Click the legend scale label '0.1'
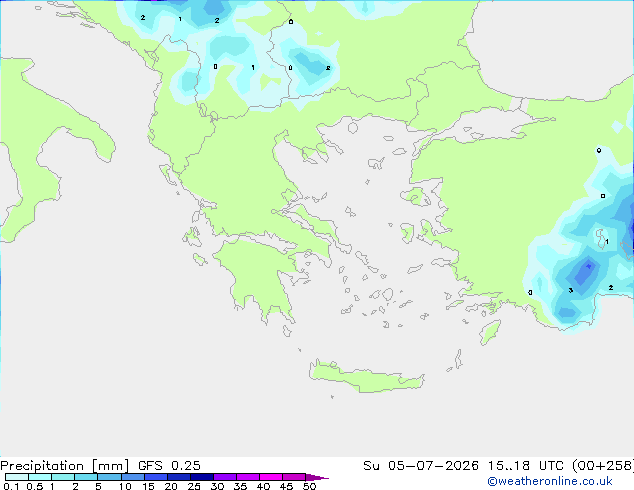 tap(11, 486)
